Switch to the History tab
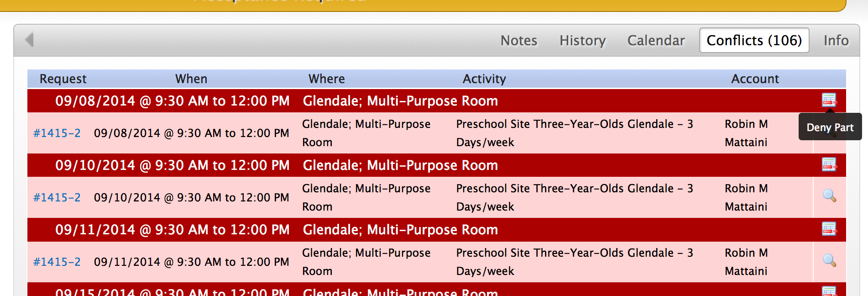This screenshot has height=296, width=868. click(582, 40)
